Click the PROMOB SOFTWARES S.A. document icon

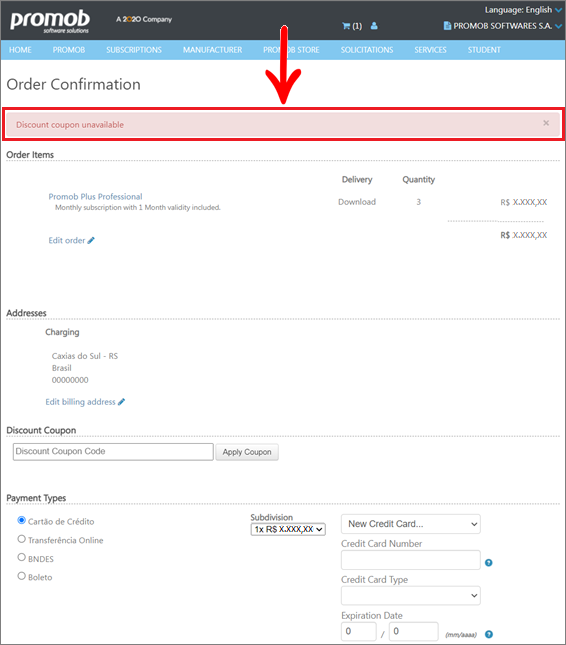447,26
